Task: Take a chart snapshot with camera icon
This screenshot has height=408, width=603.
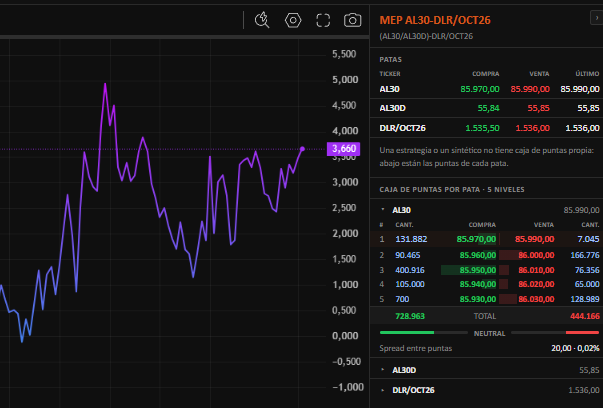Action: pyautogui.click(x=353, y=20)
